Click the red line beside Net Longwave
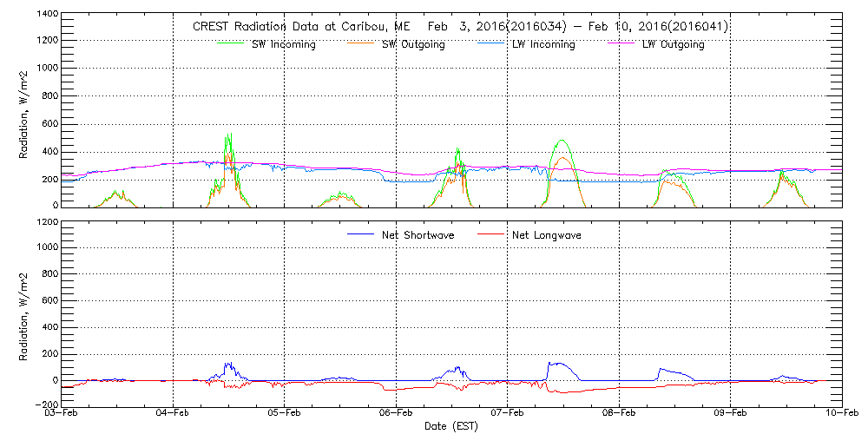Image resolution: width=868 pixels, height=434 pixels. pos(490,234)
